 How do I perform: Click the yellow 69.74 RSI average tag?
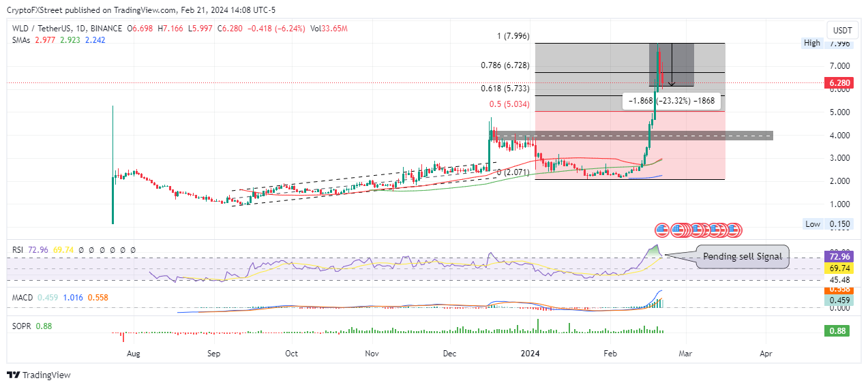tap(837, 268)
